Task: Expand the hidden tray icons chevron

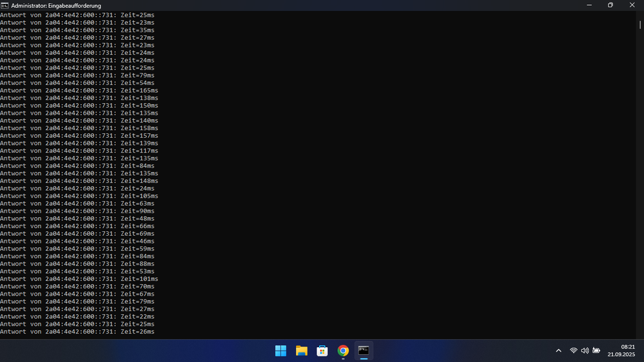Action: pyautogui.click(x=558, y=350)
